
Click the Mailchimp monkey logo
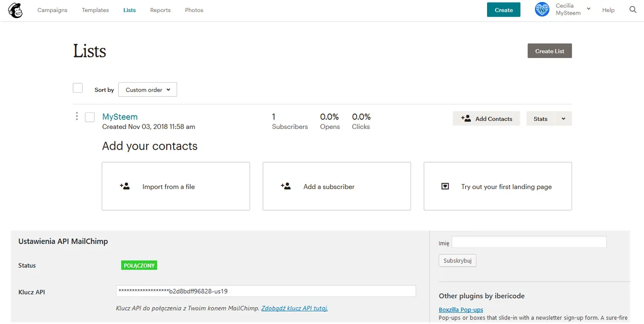coord(15,10)
